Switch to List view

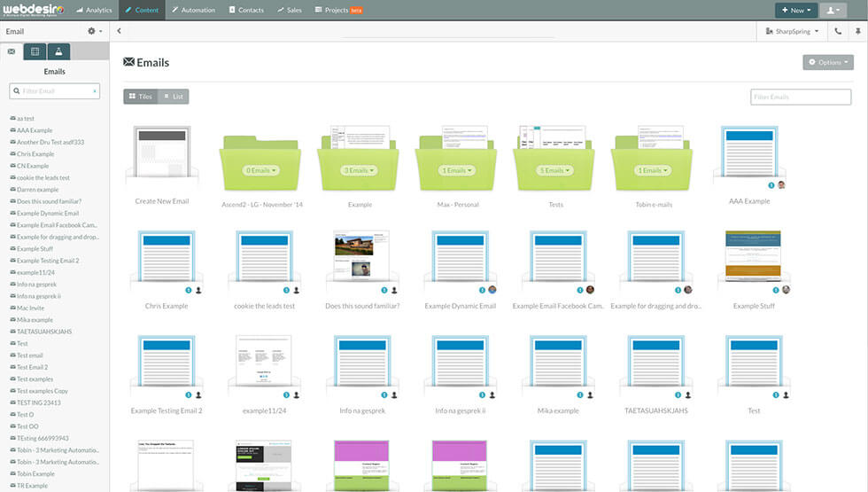(x=174, y=97)
